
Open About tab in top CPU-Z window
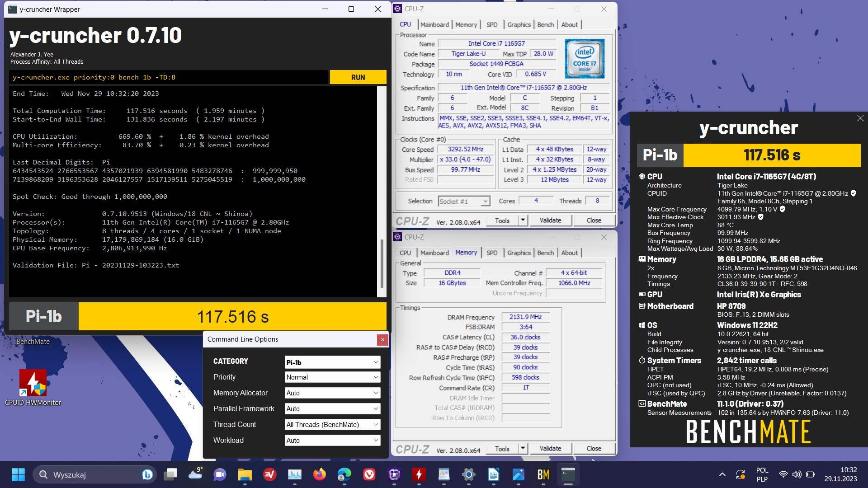coord(569,25)
